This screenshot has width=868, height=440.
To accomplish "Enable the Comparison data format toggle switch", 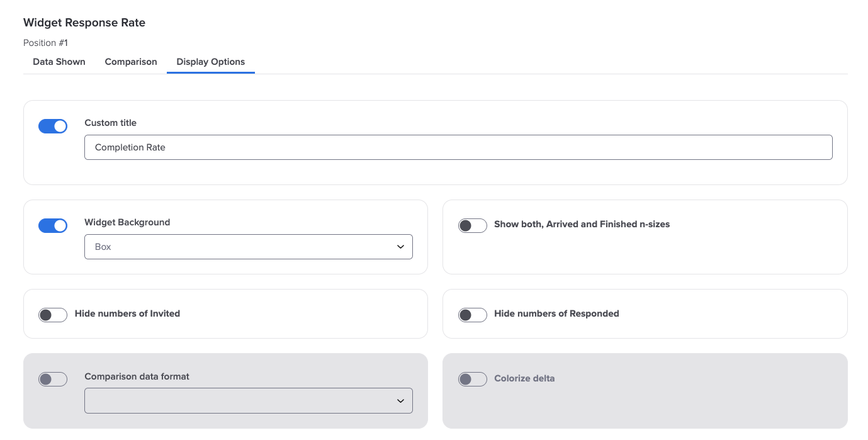I will pyautogui.click(x=53, y=380).
